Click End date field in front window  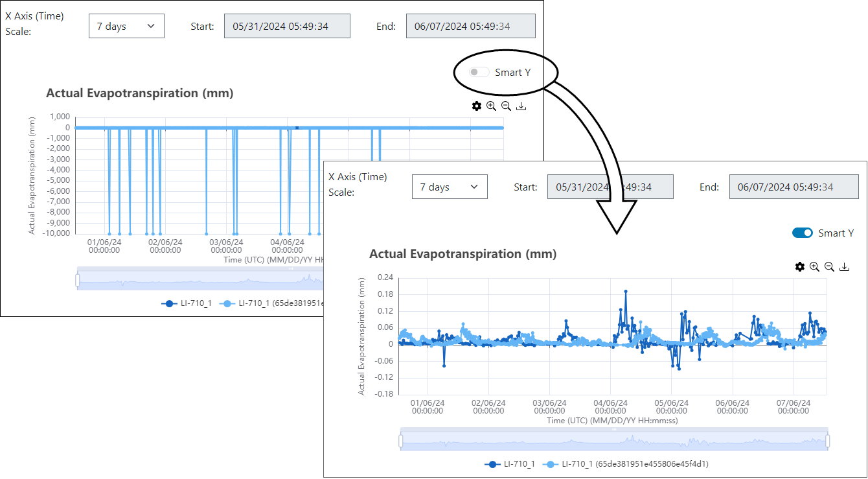[794, 187]
